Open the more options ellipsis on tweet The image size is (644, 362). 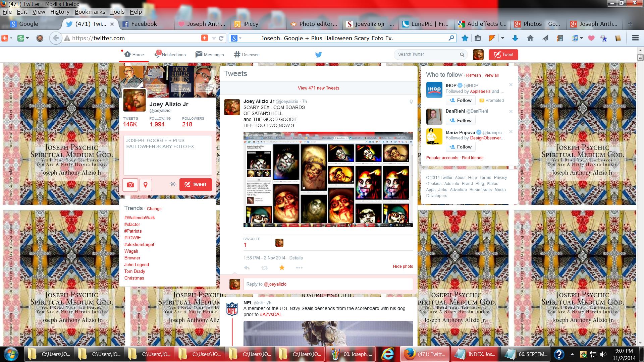(x=299, y=267)
